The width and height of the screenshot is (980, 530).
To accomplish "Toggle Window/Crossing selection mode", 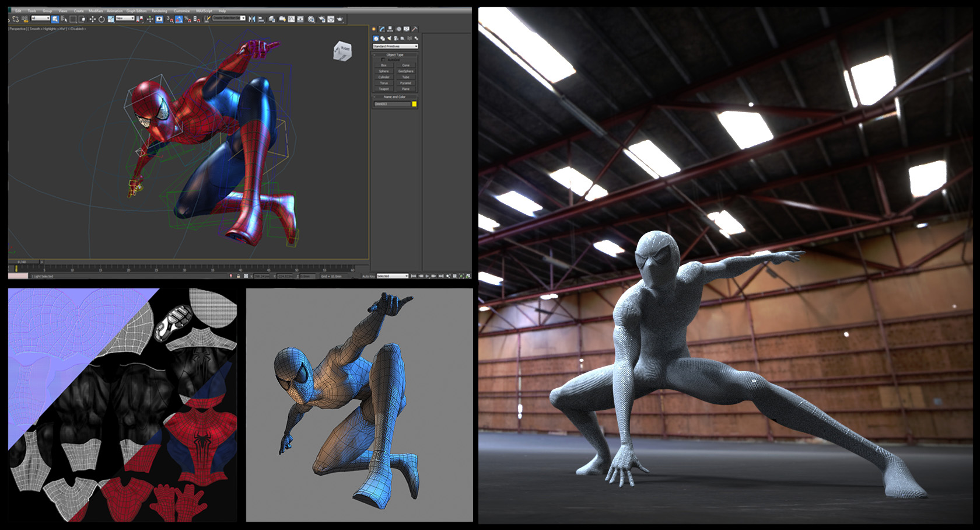I will pos(82,19).
